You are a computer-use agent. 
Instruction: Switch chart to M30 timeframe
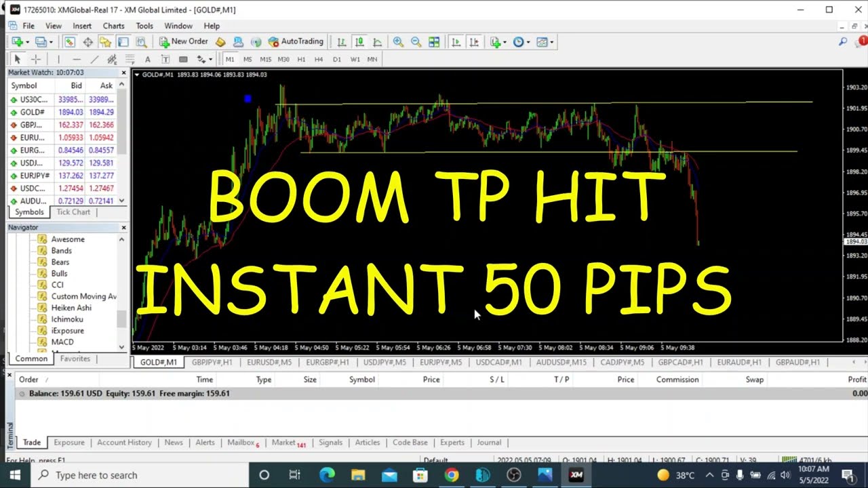pyautogui.click(x=283, y=60)
